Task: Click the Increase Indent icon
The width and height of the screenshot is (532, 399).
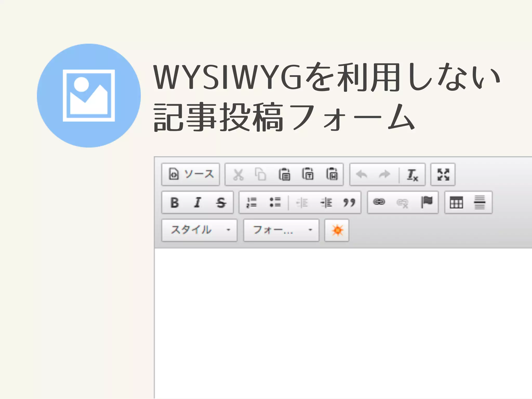Action: tap(326, 202)
